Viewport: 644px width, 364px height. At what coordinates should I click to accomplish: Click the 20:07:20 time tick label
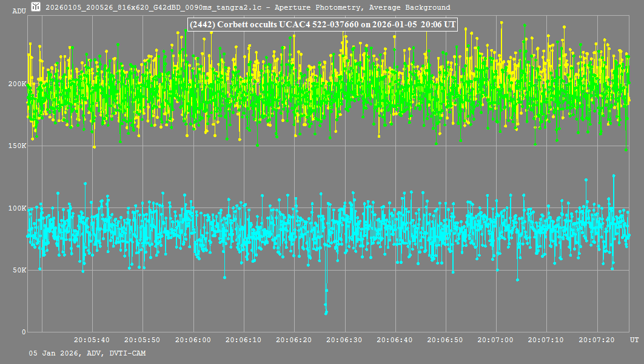598,340
